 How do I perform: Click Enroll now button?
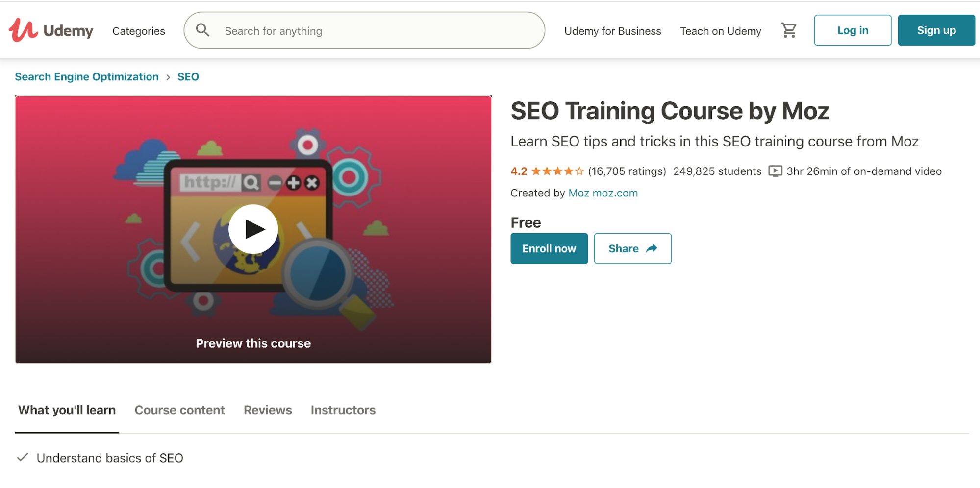(549, 248)
